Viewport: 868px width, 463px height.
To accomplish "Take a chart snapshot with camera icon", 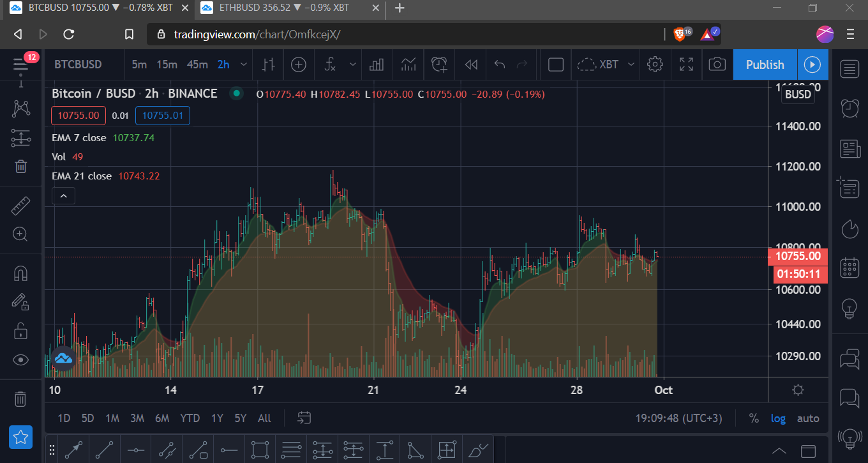I will [717, 65].
